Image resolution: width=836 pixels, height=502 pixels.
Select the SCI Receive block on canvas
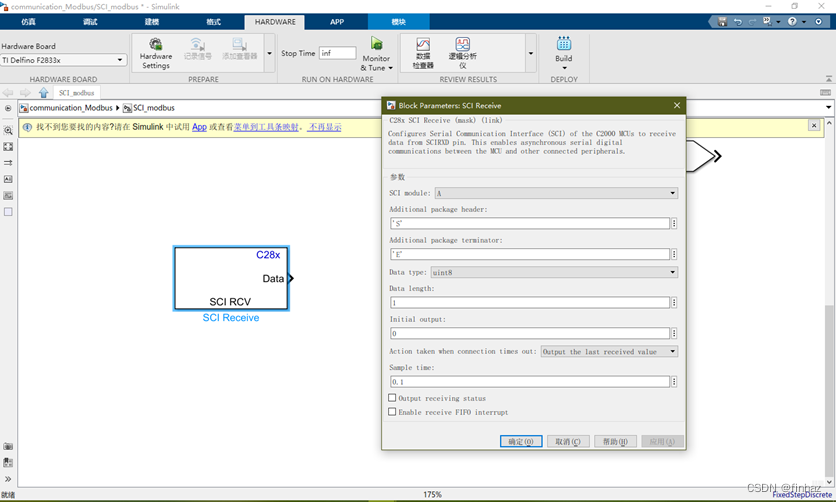[231, 278]
